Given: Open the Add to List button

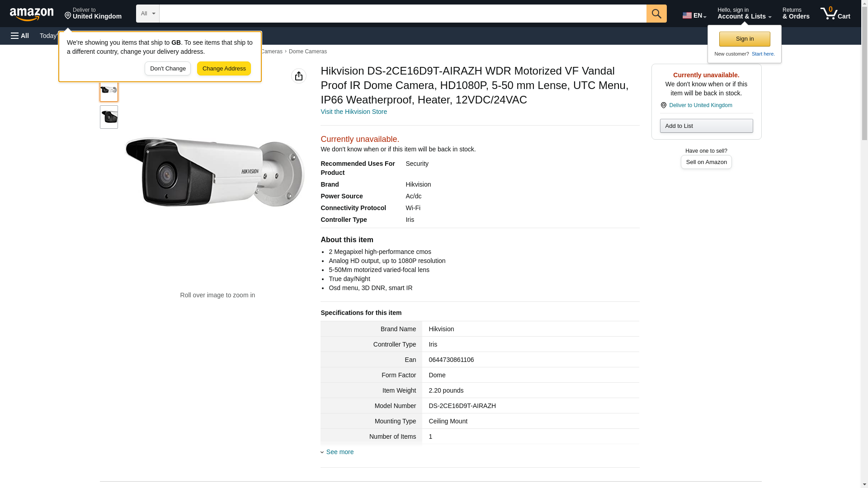Looking at the screenshot, I should (x=706, y=126).
